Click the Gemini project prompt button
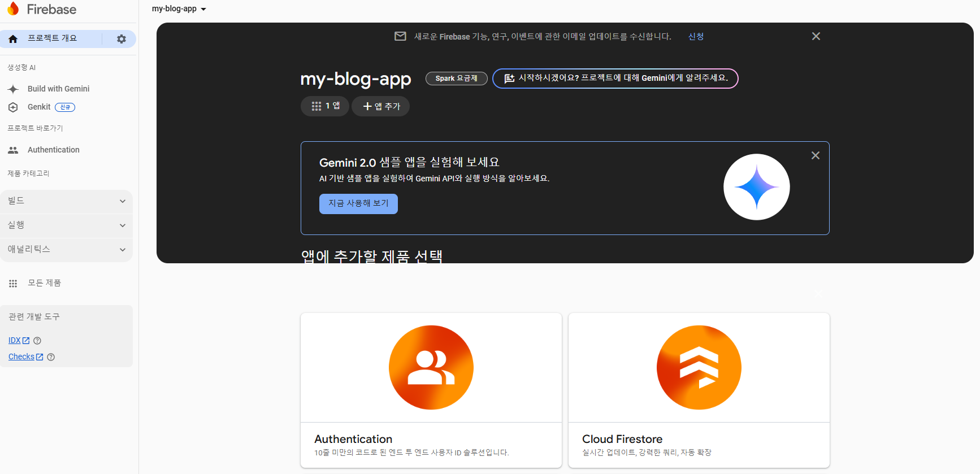The width and height of the screenshot is (980, 474). point(615,79)
